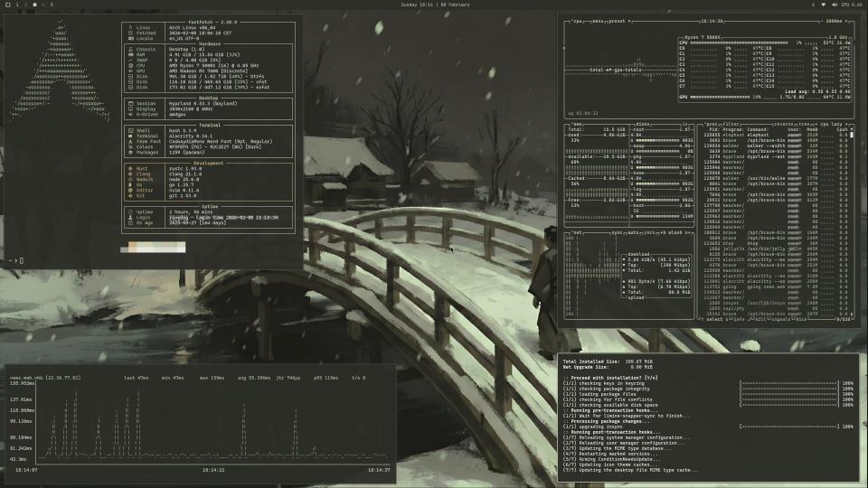
Task: Click the leftmost layout icon in top bar
Action: pos(8,5)
